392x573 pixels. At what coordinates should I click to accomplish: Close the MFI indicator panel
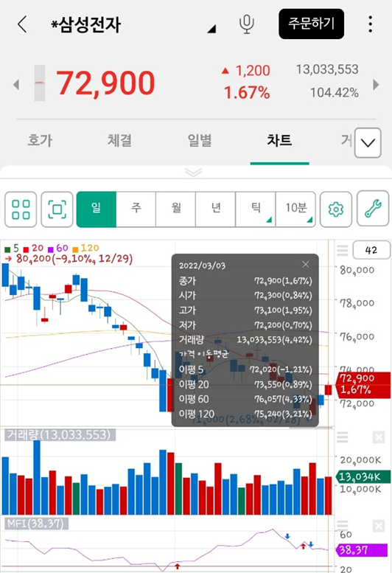coord(379,527)
